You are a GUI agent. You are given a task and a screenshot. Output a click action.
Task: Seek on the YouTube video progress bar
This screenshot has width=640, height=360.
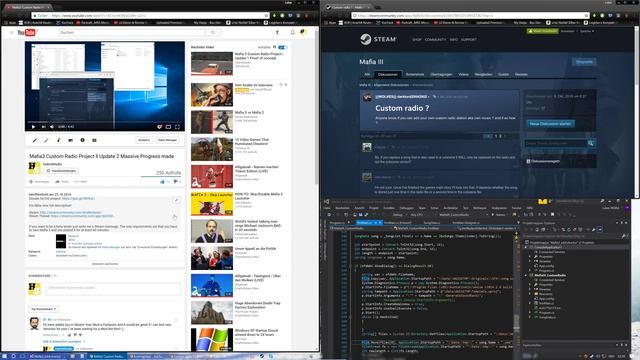(104, 122)
